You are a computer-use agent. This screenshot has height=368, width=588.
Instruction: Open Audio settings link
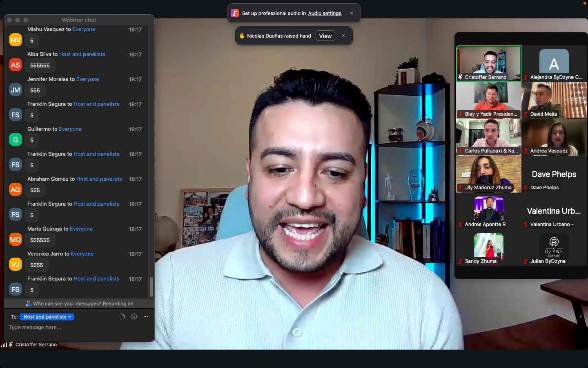(x=325, y=13)
